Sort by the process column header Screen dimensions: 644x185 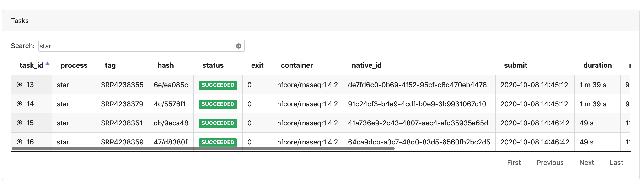(x=74, y=65)
